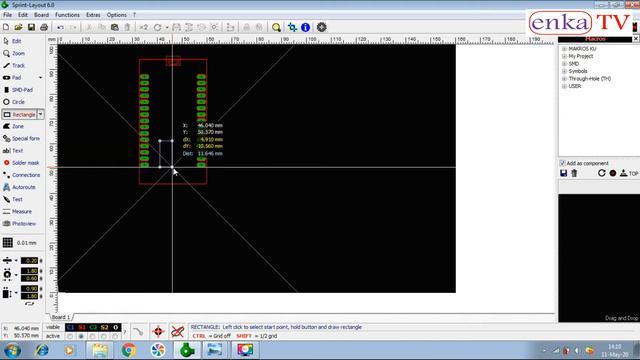The image size is (640, 360).
Task: Open the Options menu
Action: (x=117, y=15)
